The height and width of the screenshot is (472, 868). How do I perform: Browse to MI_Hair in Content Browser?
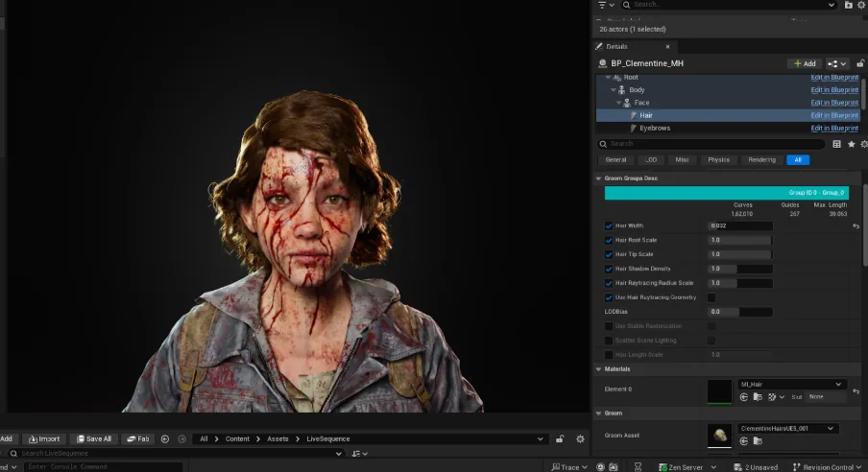758,397
